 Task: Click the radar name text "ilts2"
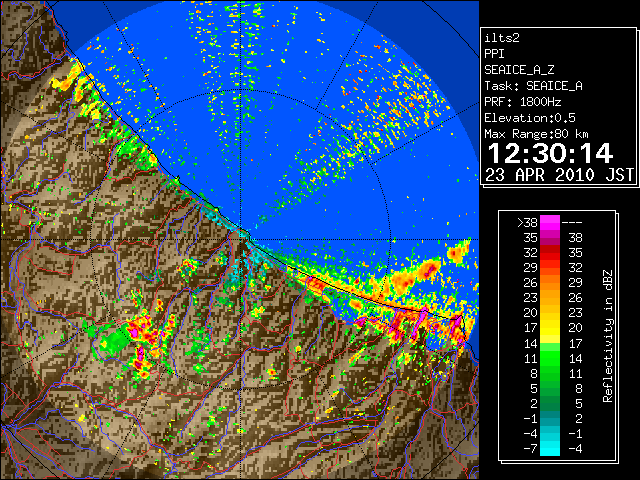coord(502,38)
